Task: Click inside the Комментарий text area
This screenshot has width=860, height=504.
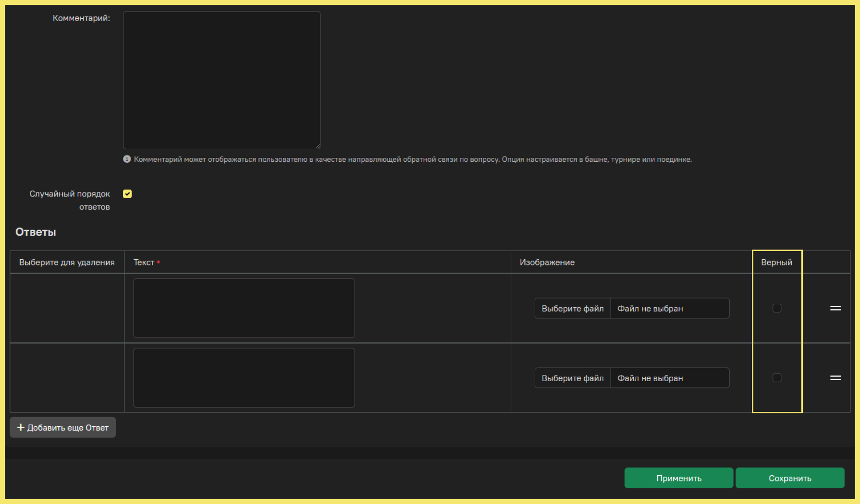Action: click(221, 80)
